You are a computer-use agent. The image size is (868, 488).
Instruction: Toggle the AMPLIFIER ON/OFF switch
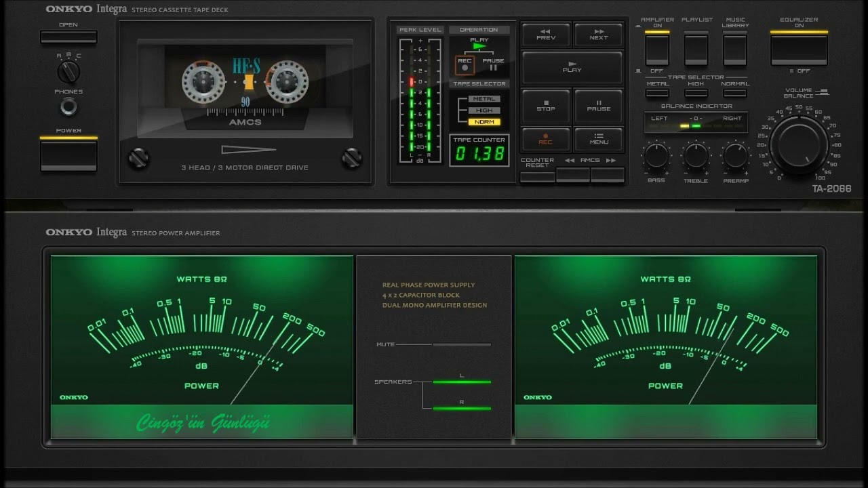(x=657, y=49)
